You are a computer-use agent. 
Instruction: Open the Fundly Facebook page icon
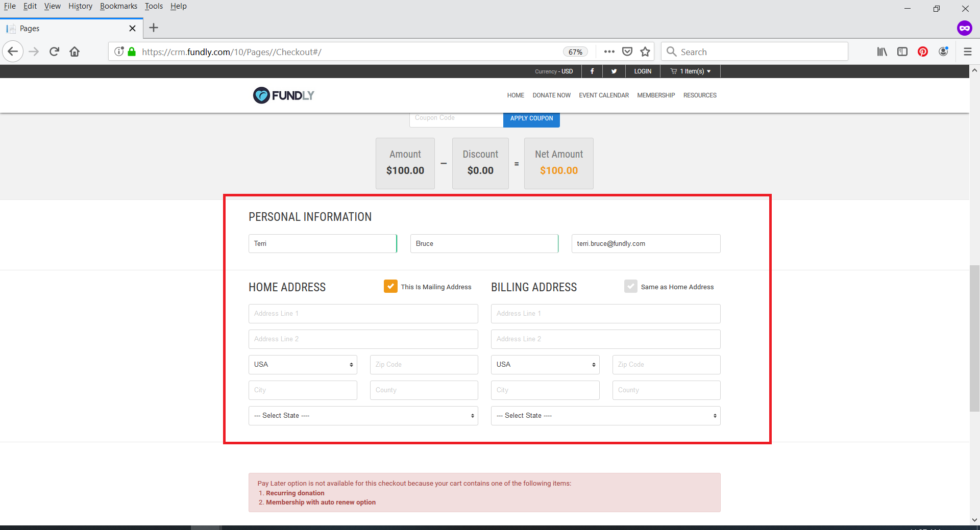[x=592, y=71]
